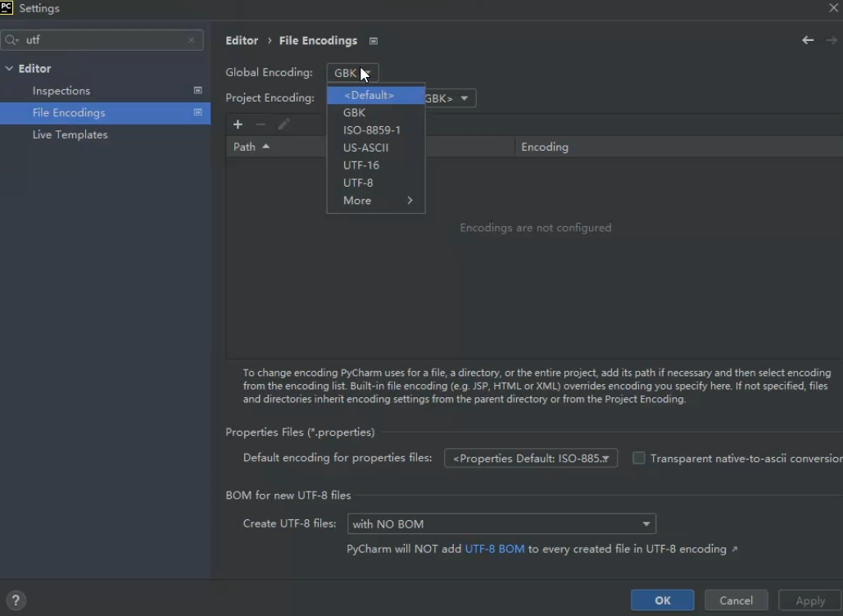
Task: Click the 'Create UTF-8 files:' label
Action: 290,523
